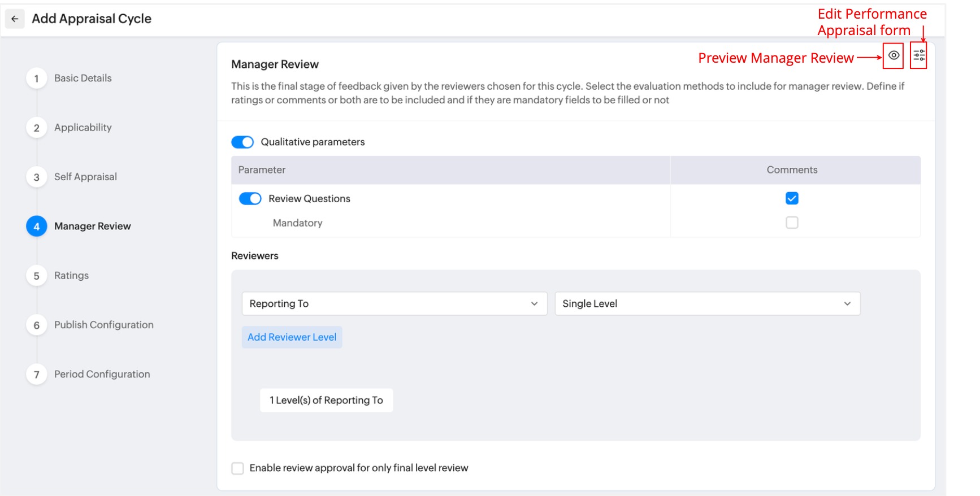Viewport: 980px width, 496px height.
Task: Enable review approval for final level only
Action: click(238, 468)
